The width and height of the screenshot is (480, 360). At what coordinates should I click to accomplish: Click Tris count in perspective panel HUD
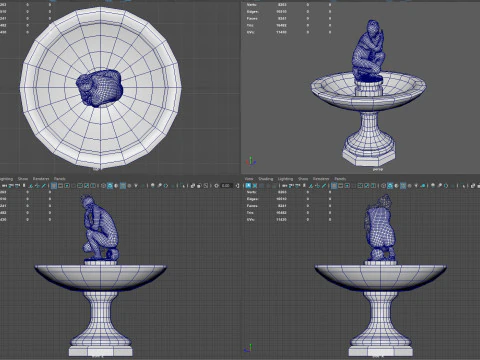[x=282, y=25]
